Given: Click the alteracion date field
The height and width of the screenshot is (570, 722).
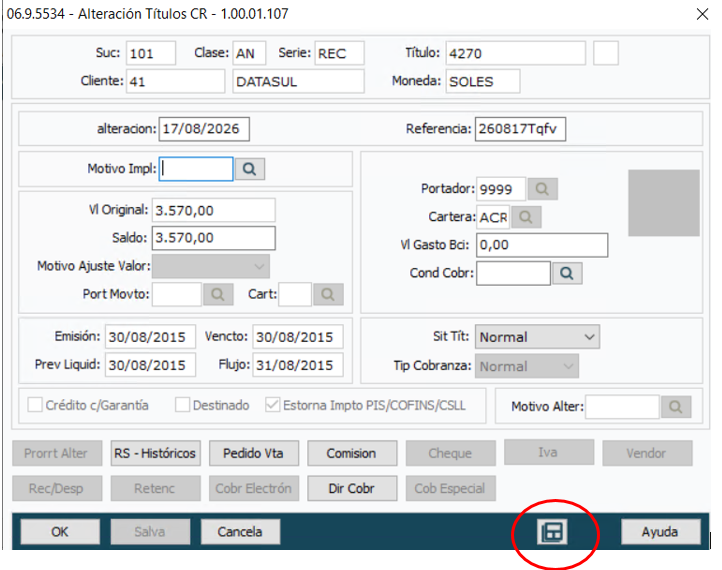Looking at the screenshot, I should [204, 129].
